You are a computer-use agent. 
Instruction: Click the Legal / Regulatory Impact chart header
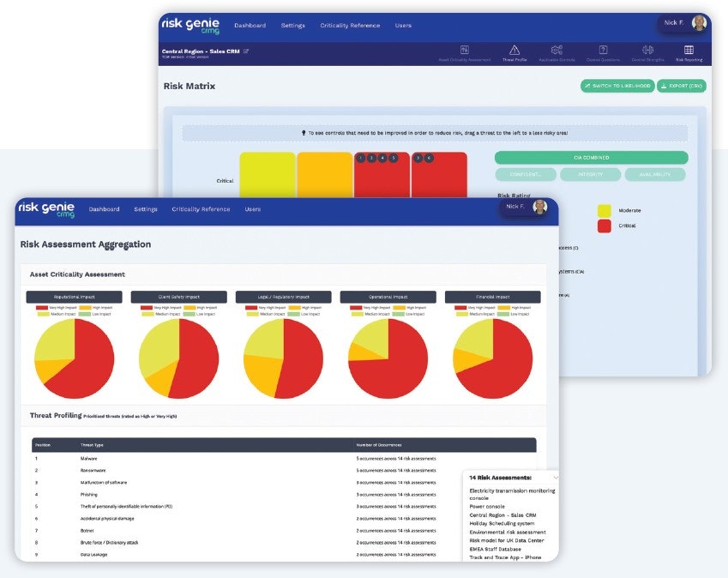click(x=284, y=297)
